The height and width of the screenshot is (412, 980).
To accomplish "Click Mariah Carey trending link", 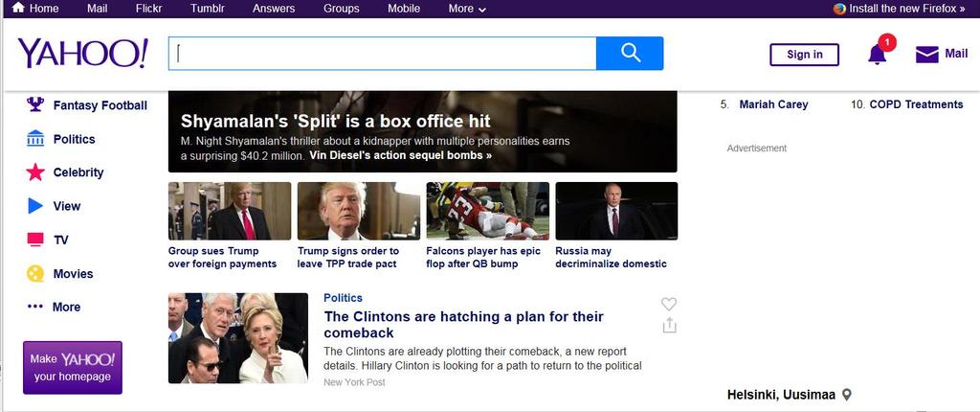I will click(773, 104).
